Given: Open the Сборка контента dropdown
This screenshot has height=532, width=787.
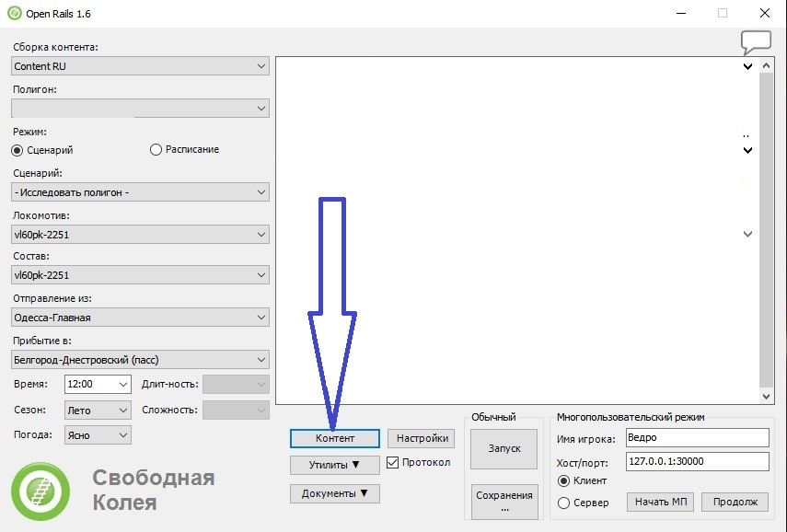Looking at the screenshot, I should (x=141, y=66).
